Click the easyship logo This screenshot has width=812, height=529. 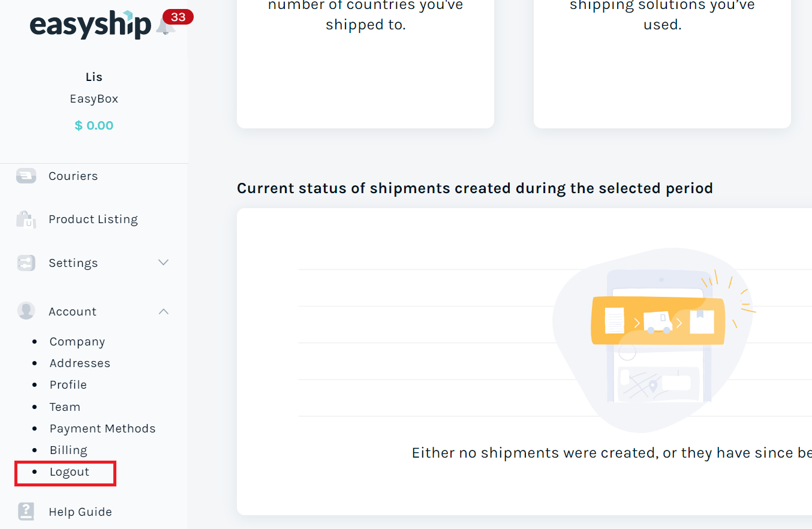tap(90, 25)
